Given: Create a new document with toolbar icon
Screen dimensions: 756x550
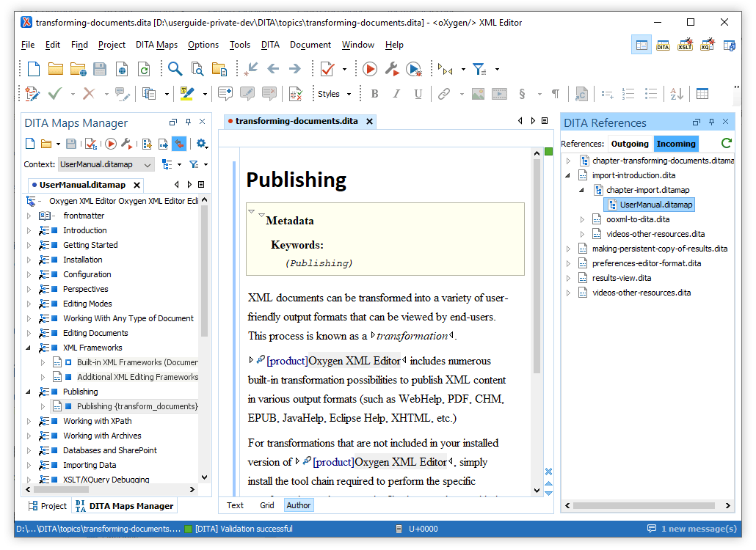Looking at the screenshot, I should (34, 69).
